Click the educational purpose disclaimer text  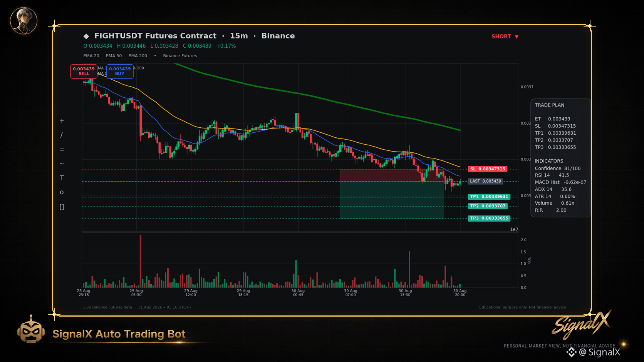click(523, 307)
